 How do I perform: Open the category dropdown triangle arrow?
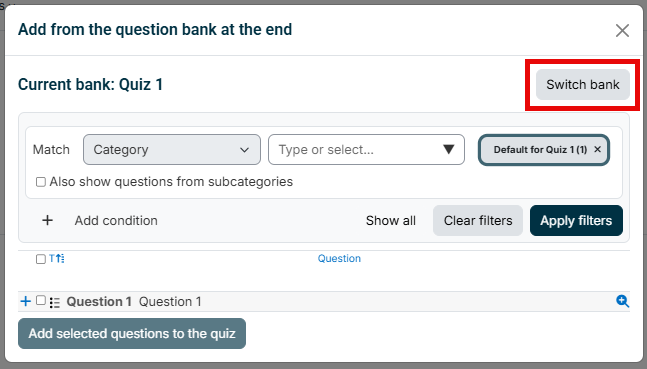[449, 149]
